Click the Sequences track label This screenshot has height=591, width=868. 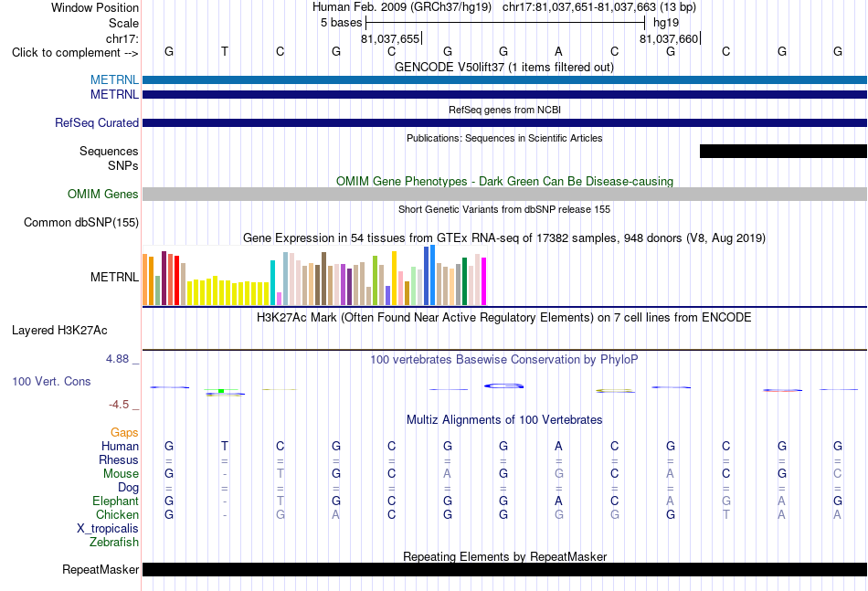[x=109, y=151]
